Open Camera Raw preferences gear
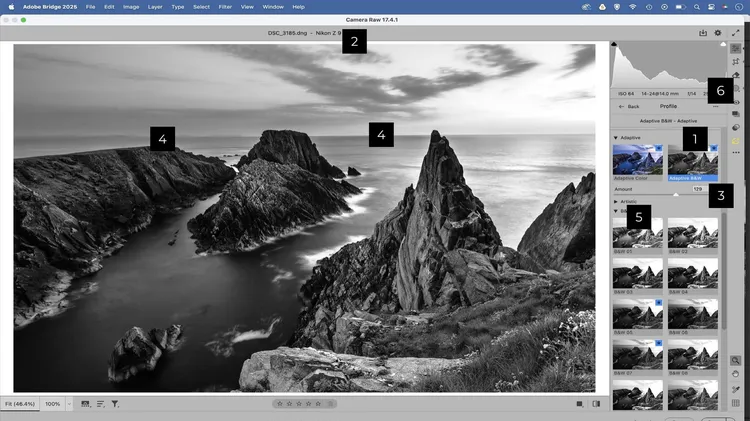The width and height of the screenshot is (750, 421). 718,33
